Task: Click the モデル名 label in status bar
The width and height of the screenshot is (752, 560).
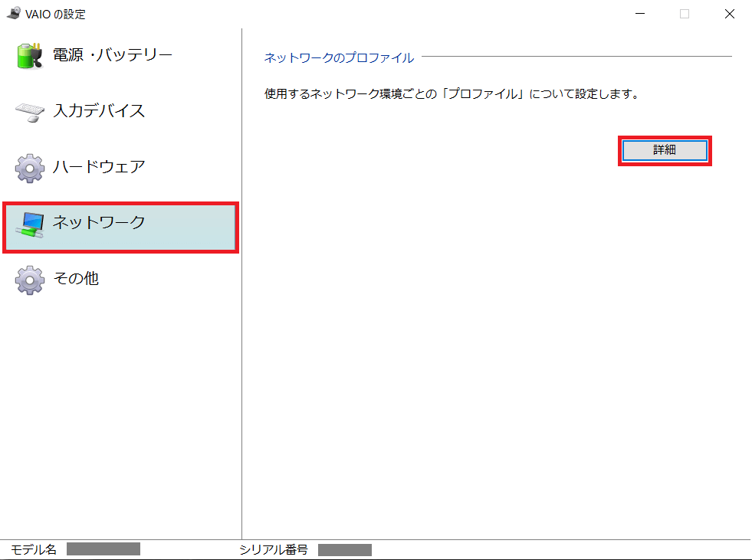Action: point(34,549)
